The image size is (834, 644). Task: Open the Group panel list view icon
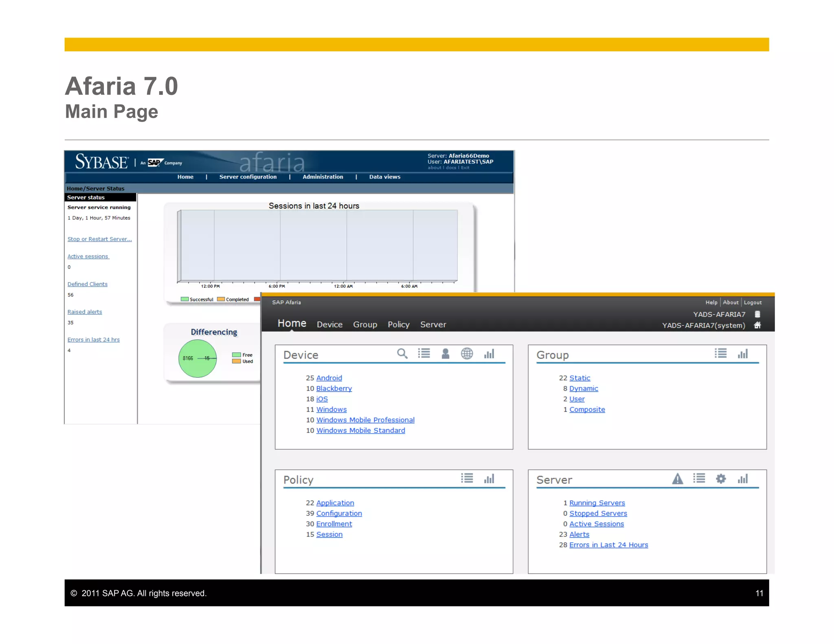[720, 353]
